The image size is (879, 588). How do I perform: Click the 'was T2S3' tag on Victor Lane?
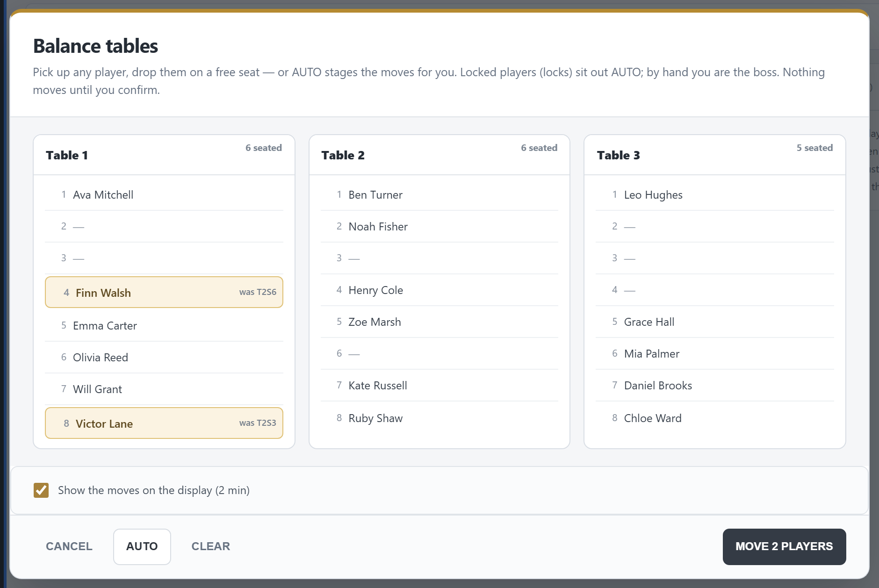coord(258,423)
